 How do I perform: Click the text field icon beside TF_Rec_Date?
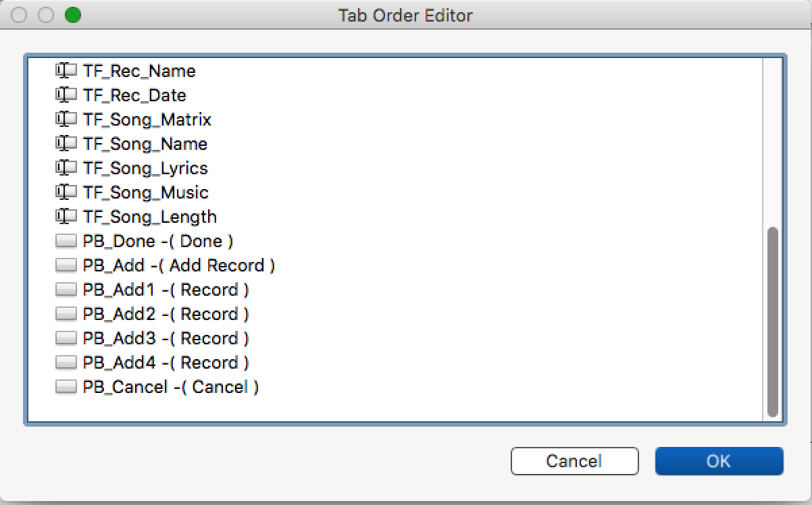pyautogui.click(x=66, y=95)
